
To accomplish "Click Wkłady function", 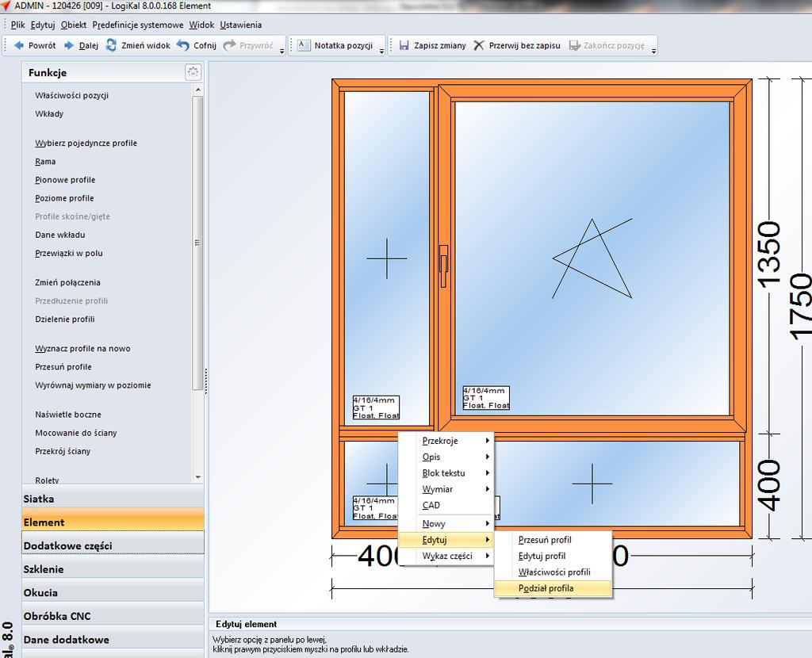I will coord(49,114).
